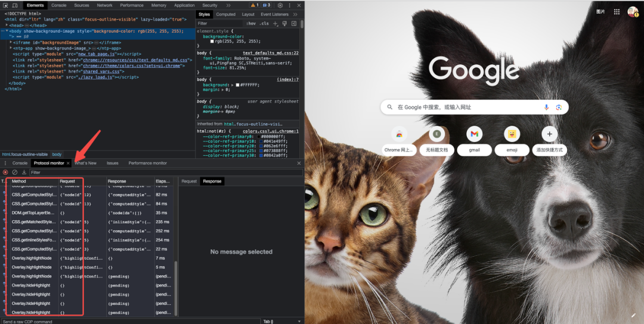
Task: Click the rgb(255, 255, 255) color swatch
Action: point(212,41)
